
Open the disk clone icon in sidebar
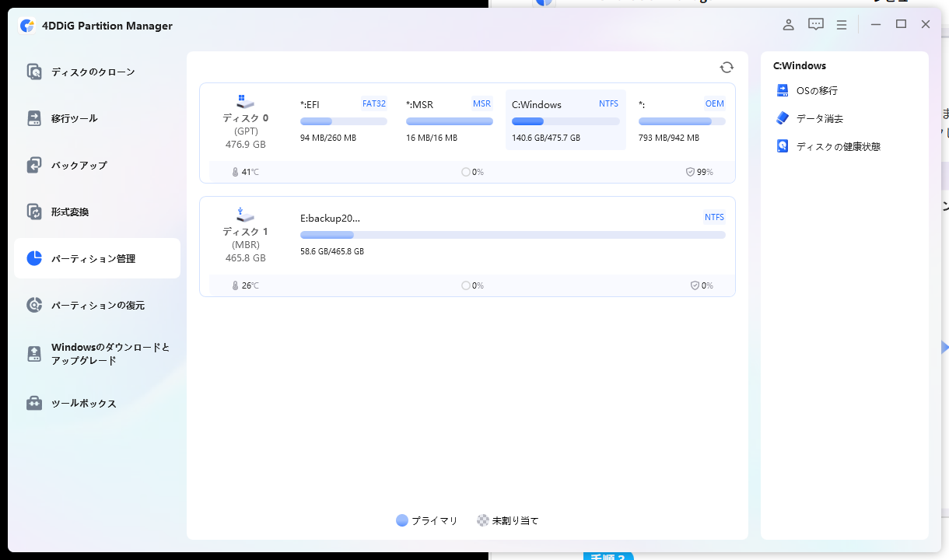(x=34, y=72)
